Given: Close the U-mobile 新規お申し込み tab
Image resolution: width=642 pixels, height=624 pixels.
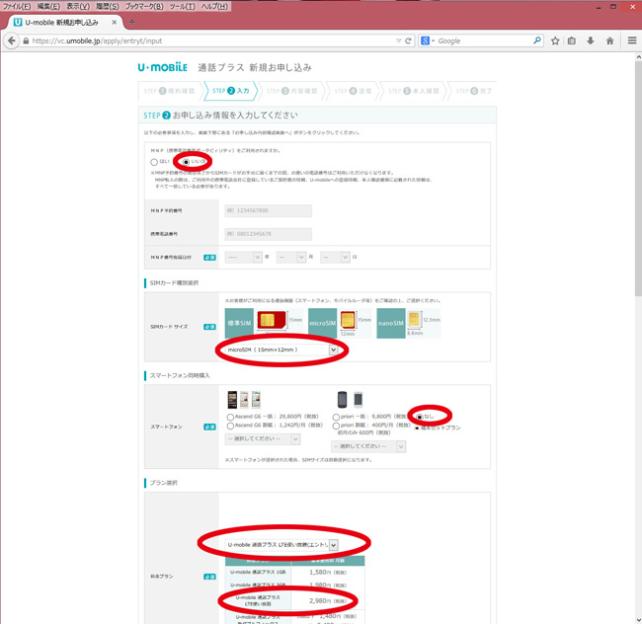Looking at the screenshot, I should [x=114, y=22].
